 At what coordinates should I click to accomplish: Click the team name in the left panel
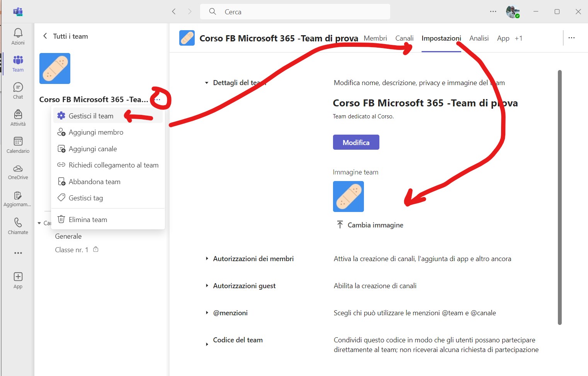click(x=93, y=99)
